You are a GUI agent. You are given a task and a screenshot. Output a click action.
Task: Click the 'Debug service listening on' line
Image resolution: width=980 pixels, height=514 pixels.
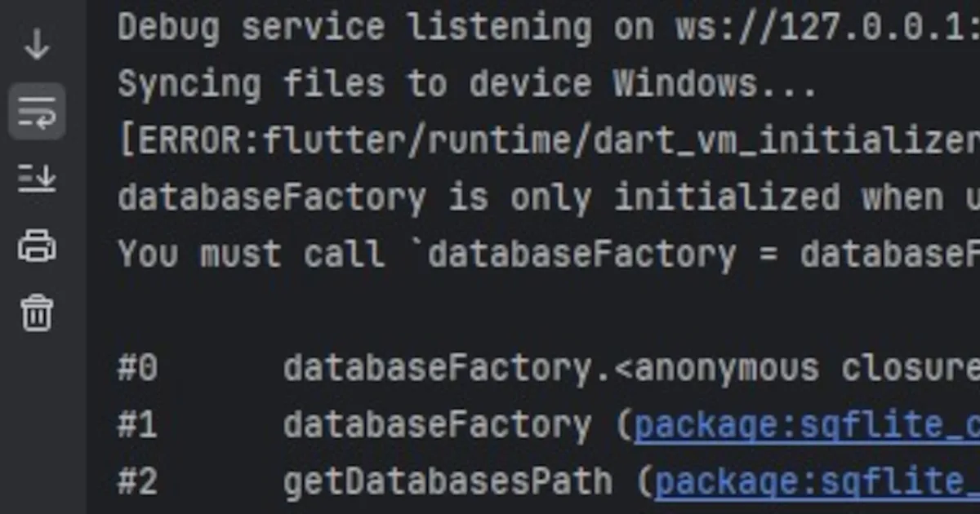(549, 28)
